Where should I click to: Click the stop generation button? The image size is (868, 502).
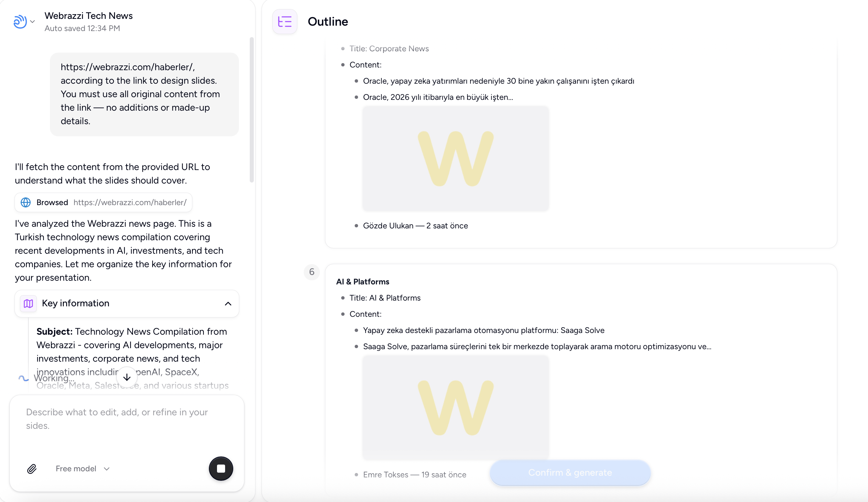click(221, 469)
